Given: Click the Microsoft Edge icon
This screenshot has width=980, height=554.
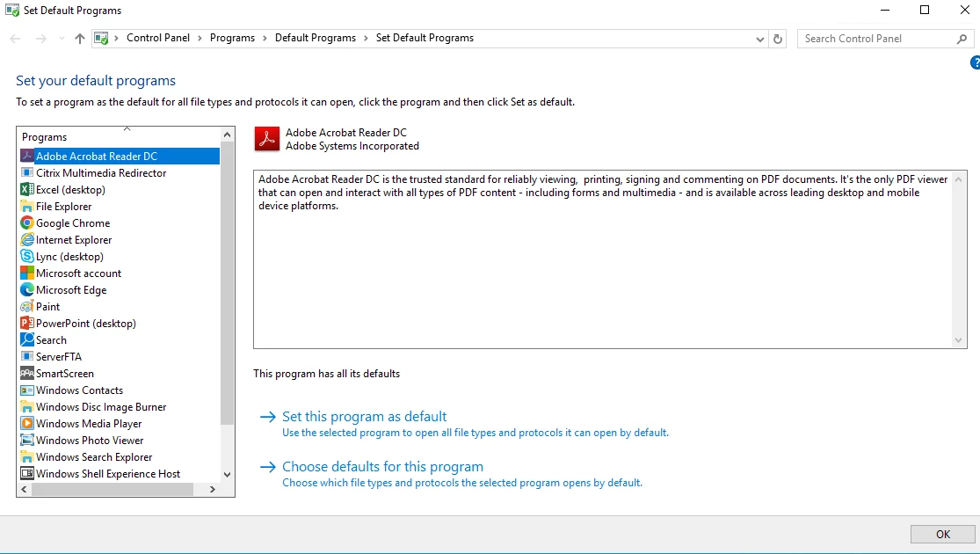Looking at the screenshot, I should point(27,289).
